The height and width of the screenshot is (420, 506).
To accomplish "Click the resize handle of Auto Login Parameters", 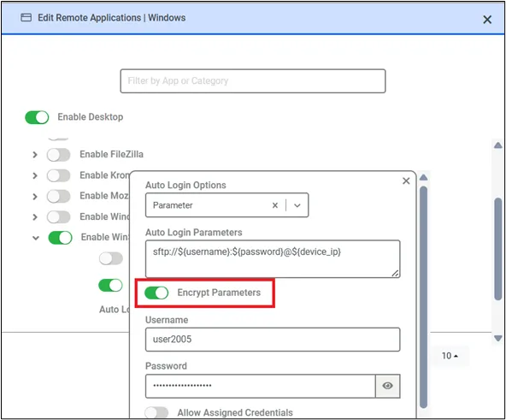I will 395,274.
